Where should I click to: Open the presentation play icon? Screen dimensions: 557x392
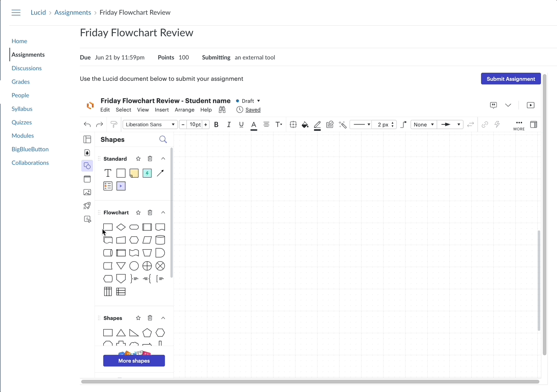(530, 105)
